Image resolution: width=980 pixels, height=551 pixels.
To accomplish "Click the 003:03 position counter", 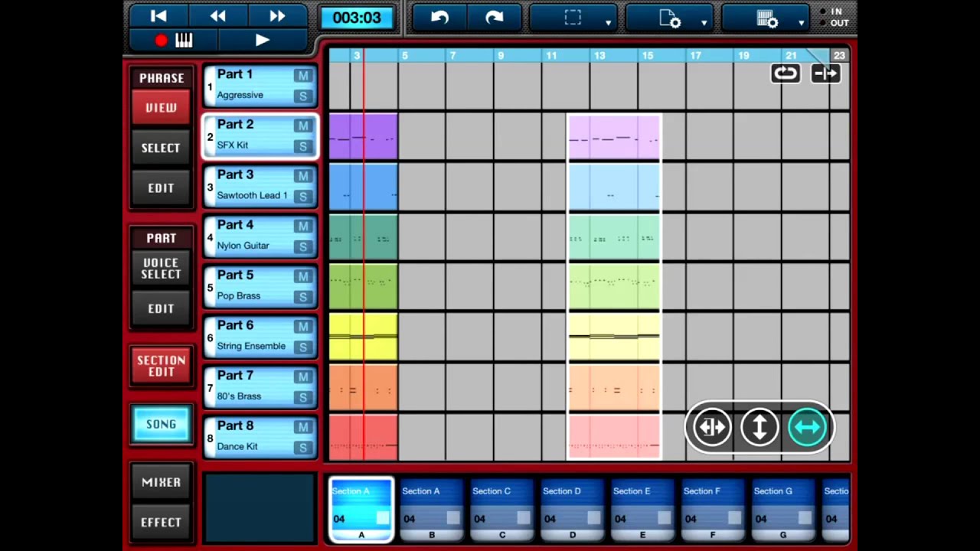I will 357,18.
